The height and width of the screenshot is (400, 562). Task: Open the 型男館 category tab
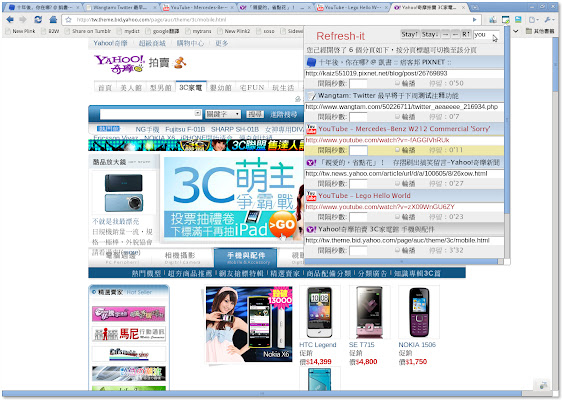click(161, 88)
